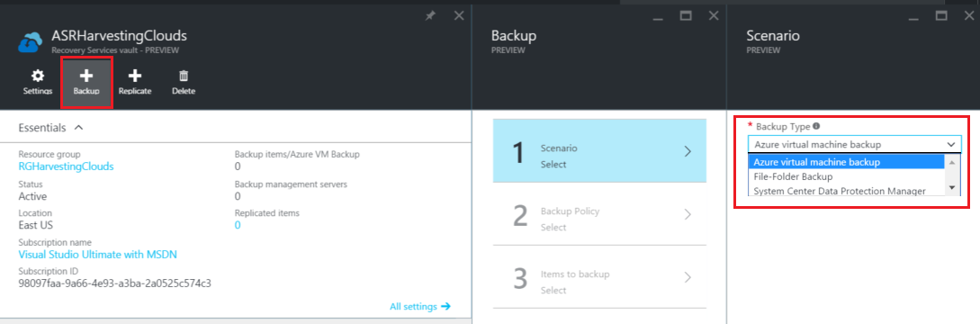Viewport: 980px width, 324px height.
Task: Close the Scenario blade
Action: click(x=968, y=15)
